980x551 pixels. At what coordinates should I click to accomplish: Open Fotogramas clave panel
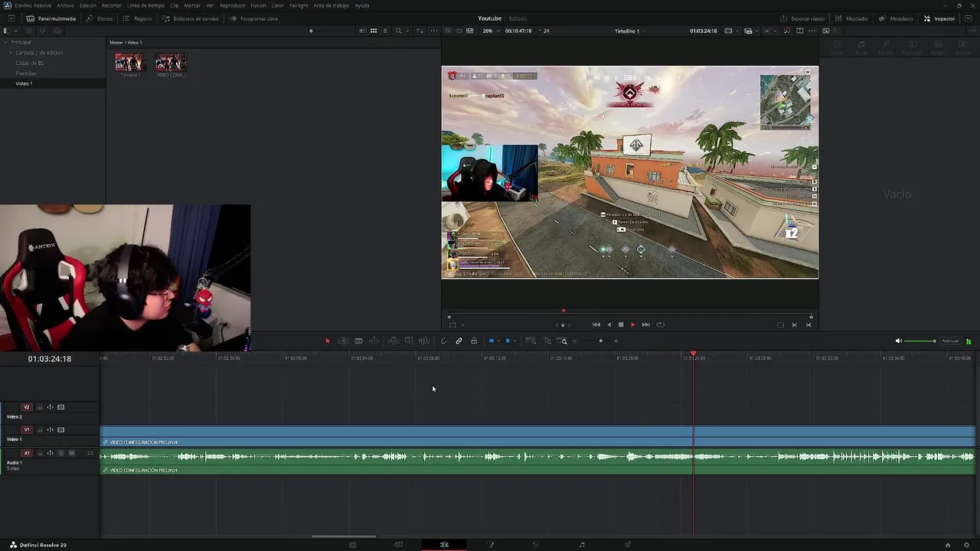pyautogui.click(x=254, y=18)
